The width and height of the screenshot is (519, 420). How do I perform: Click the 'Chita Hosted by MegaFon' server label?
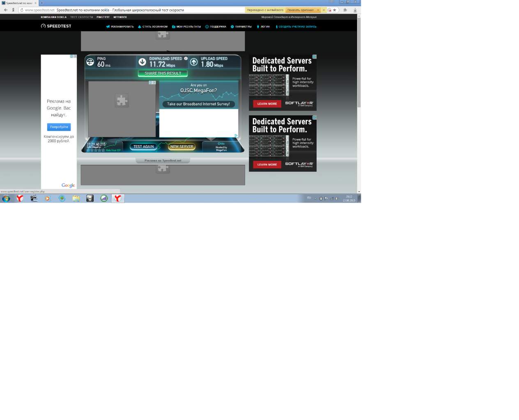pyautogui.click(x=221, y=147)
